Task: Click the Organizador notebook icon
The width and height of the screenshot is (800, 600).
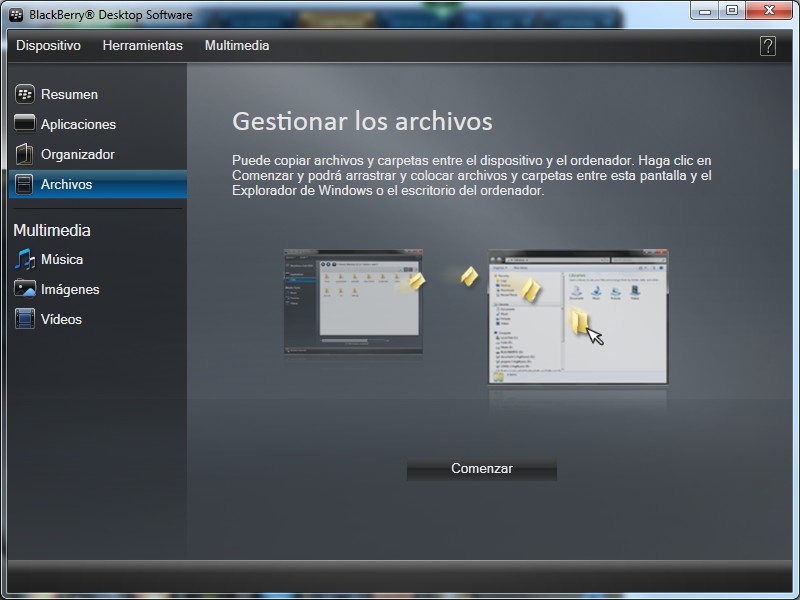Action: pos(24,154)
